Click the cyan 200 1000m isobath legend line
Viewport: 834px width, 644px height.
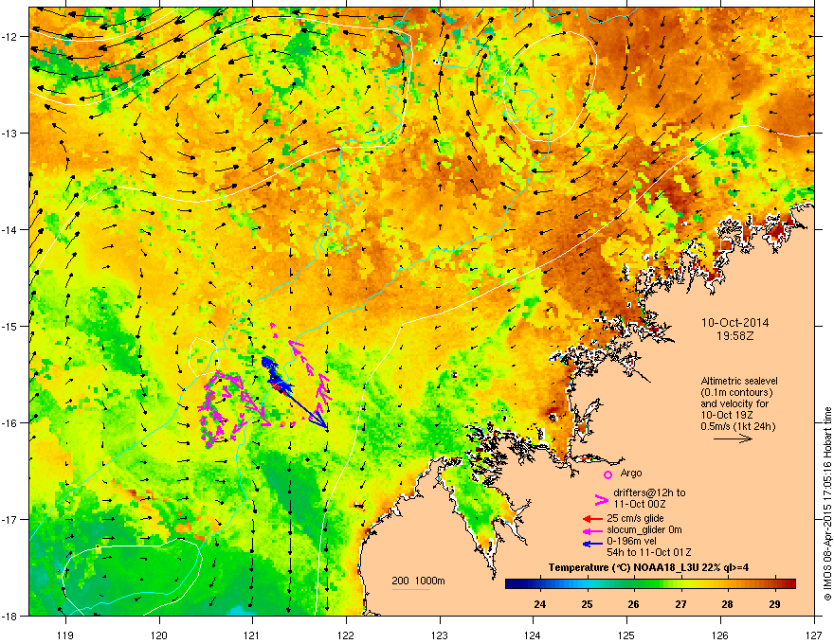pyautogui.click(x=410, y=589)
